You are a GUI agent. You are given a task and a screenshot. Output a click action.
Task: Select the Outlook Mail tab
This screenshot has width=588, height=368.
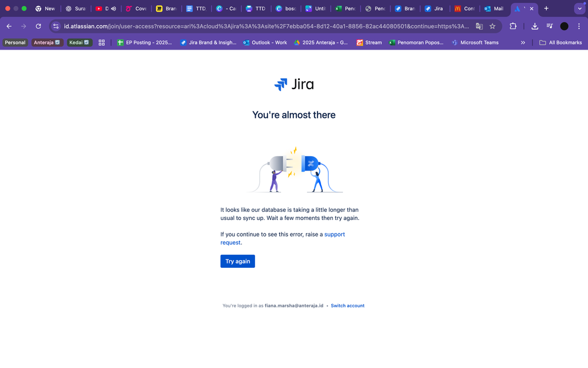point(495,8)
